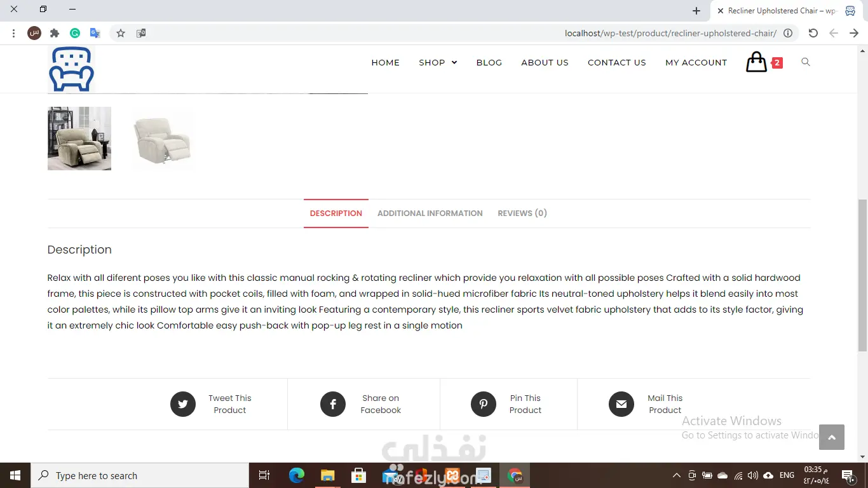
Task: Click the Description heading text
Action: [79, 250]
